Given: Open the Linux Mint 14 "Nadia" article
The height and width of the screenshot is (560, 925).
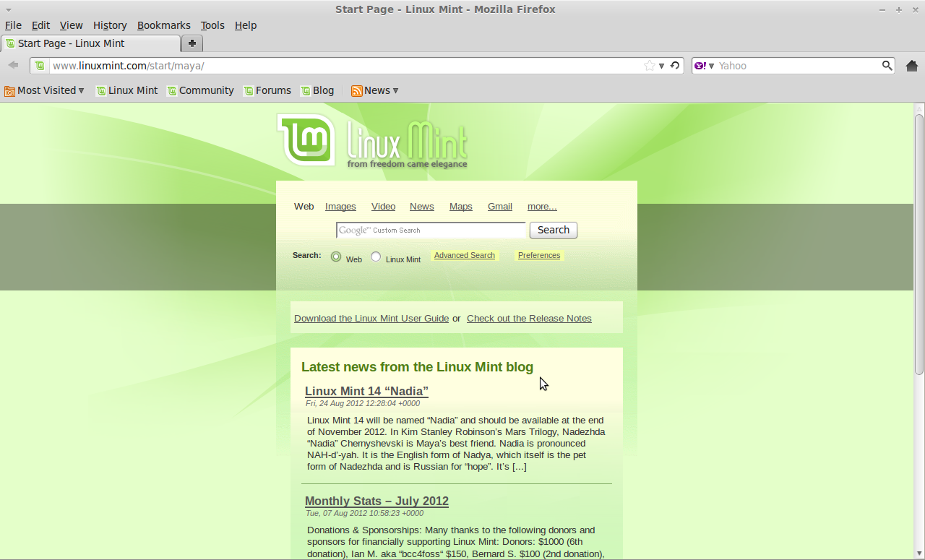Looking at the screenshot, I should [x=366, y=391].
